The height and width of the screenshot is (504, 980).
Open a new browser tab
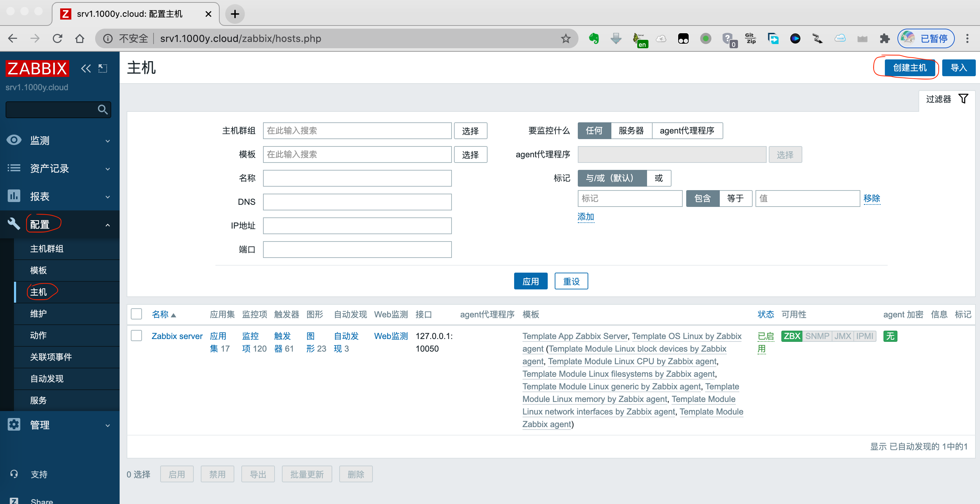pos(235,14)
